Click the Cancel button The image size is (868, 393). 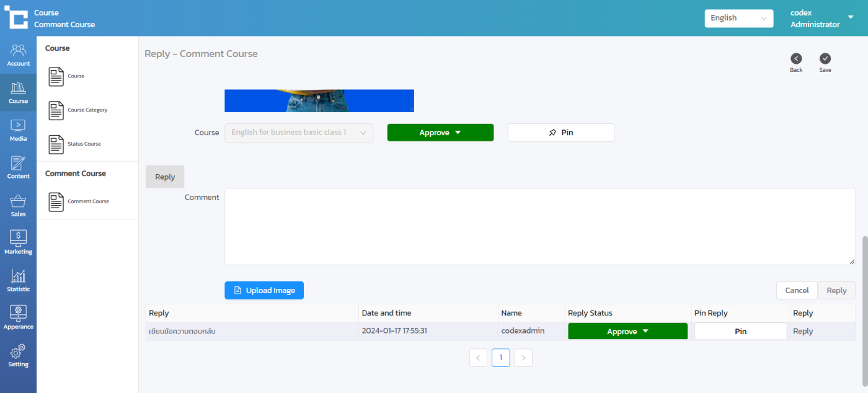point(797,290)
